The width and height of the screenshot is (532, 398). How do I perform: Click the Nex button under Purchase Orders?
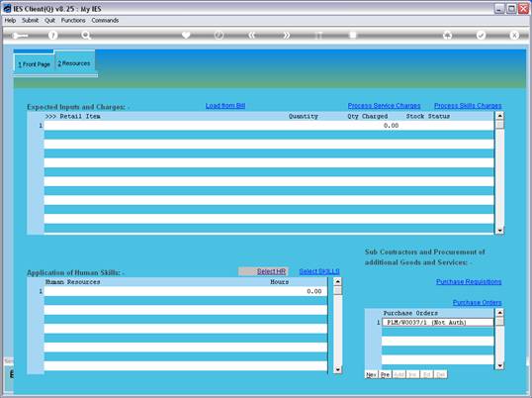371,374
